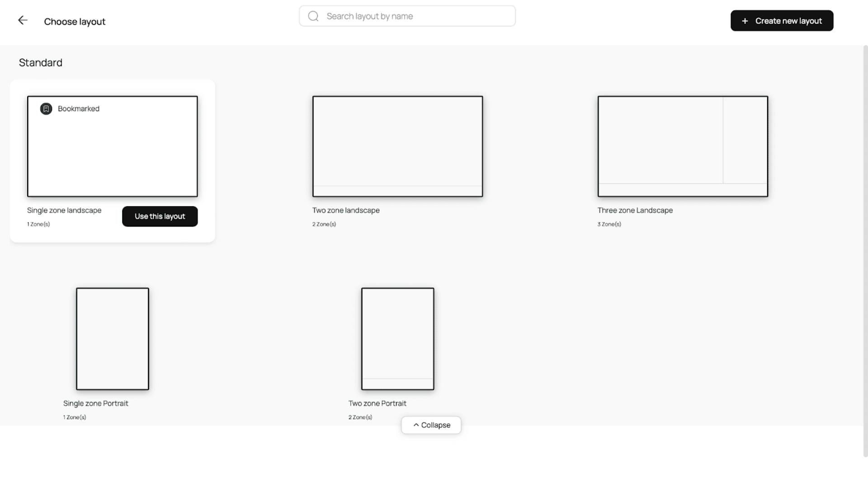Click Use this layout button
Image resolution: width=868 pixels, height=488 pixels.
[160, 216]
